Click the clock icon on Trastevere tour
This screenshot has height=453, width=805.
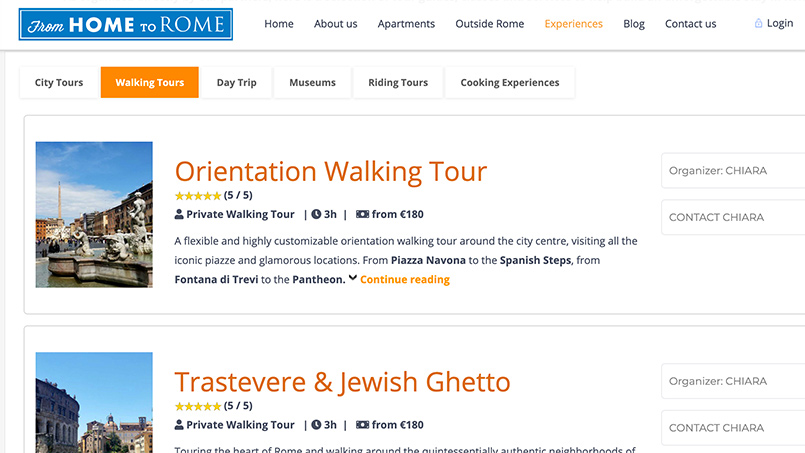(x=316, y=425)
